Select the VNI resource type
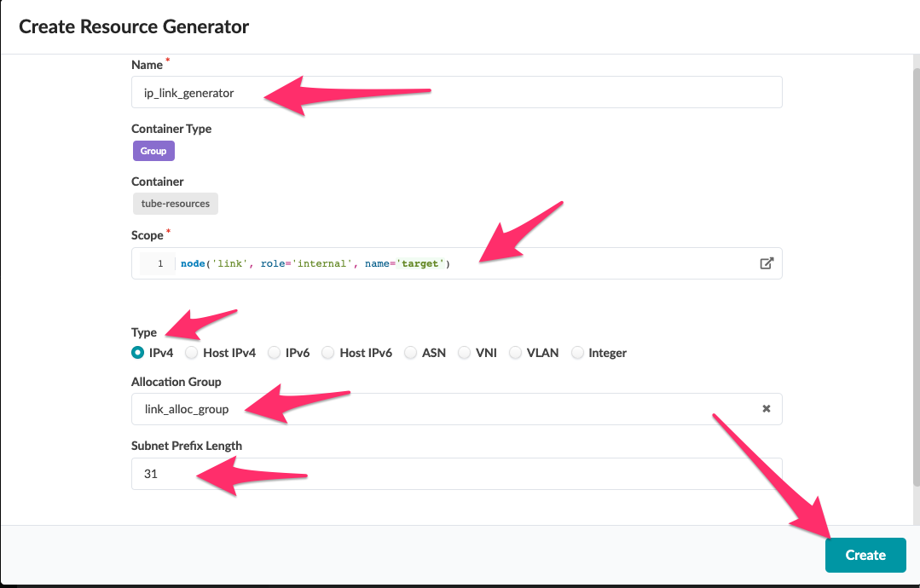 pos(464,352)
